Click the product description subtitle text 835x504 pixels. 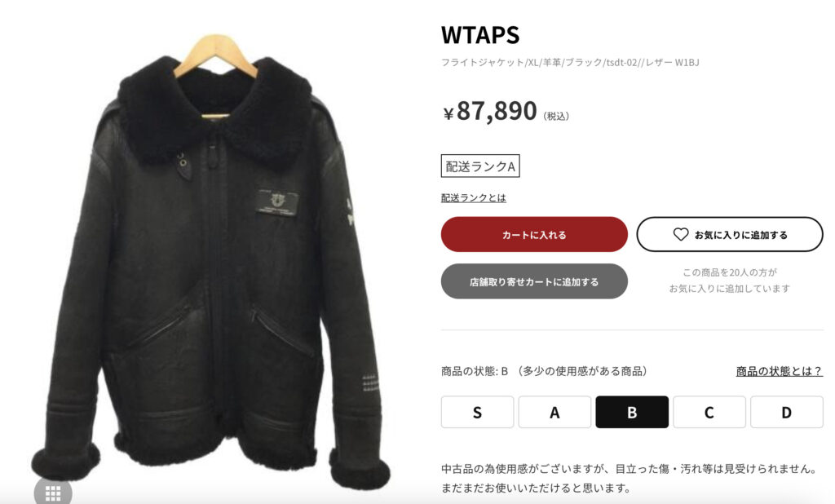[x=570, y=62]
